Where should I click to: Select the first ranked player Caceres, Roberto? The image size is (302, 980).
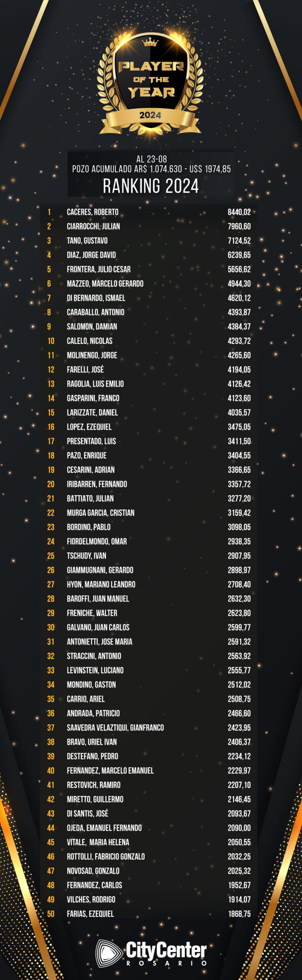[x=93, y=212]
